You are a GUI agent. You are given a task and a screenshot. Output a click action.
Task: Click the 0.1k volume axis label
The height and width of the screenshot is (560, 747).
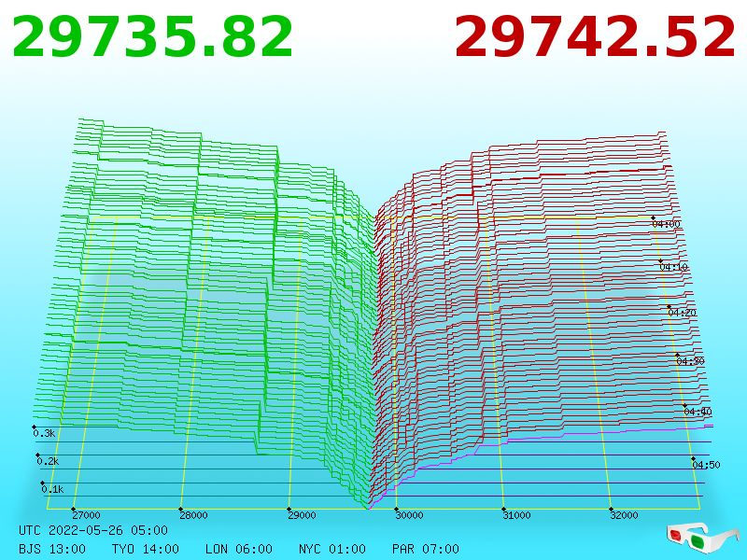(x=52, y=489)
